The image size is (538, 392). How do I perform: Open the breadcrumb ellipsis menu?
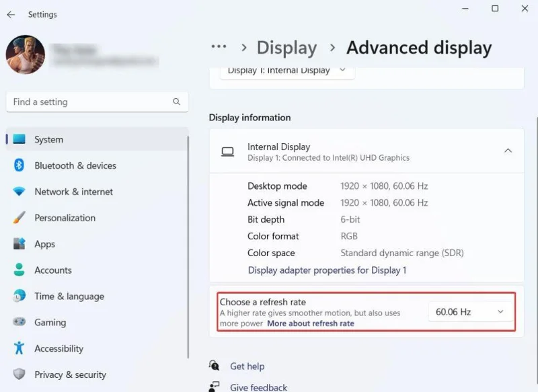[219, 47]
